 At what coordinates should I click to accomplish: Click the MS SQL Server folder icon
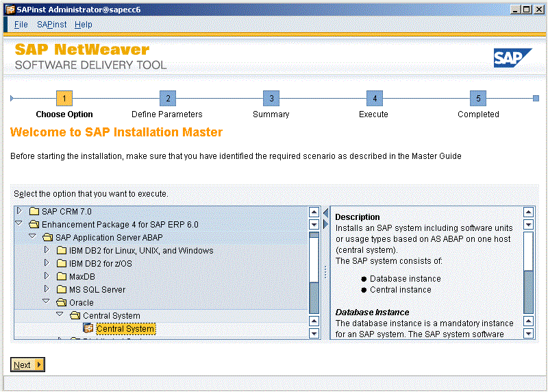tap(61, 290)
